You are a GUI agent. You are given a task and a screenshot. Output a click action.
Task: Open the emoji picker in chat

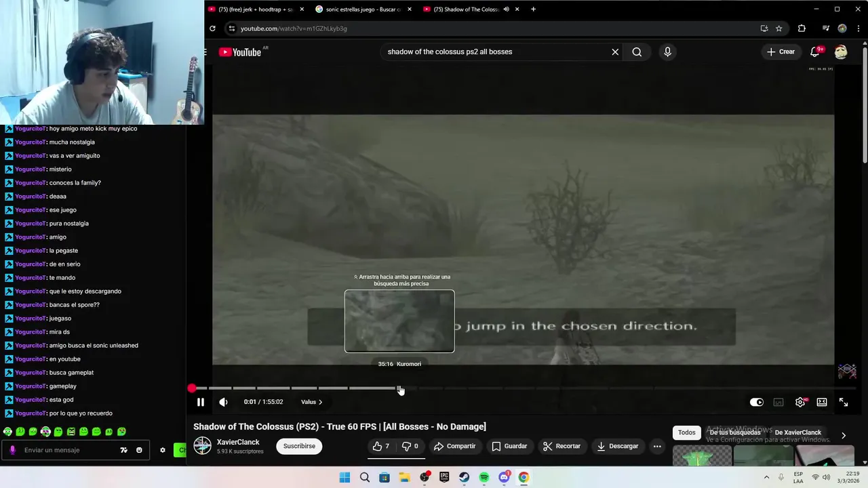(139, 450)
